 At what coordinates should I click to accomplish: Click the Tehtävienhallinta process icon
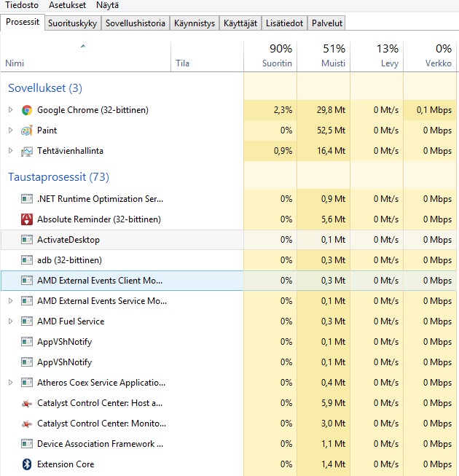(27, 151)
